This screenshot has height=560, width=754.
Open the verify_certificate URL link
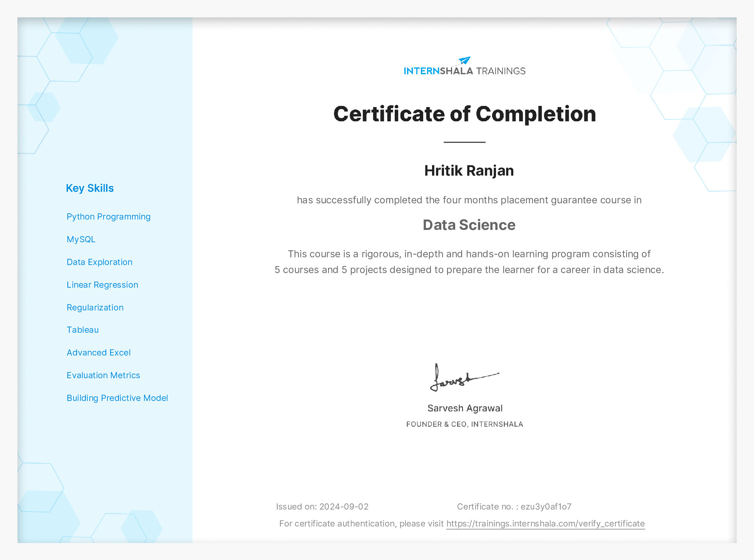tap(545, 524)
